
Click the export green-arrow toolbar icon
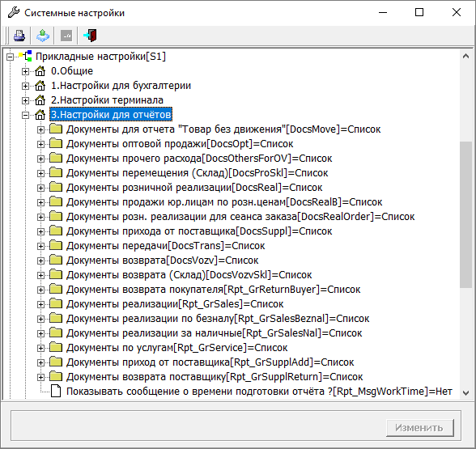(43, 36)
